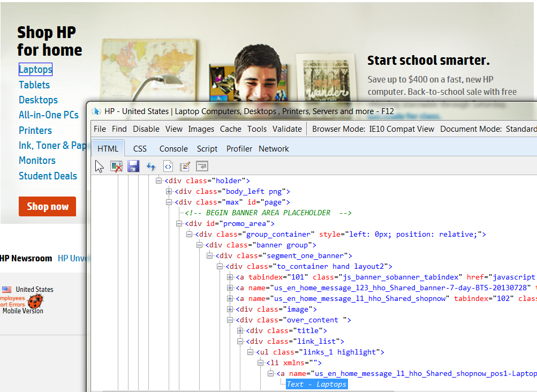
Task: Open the File menu
Action: [x=100, y=129]
